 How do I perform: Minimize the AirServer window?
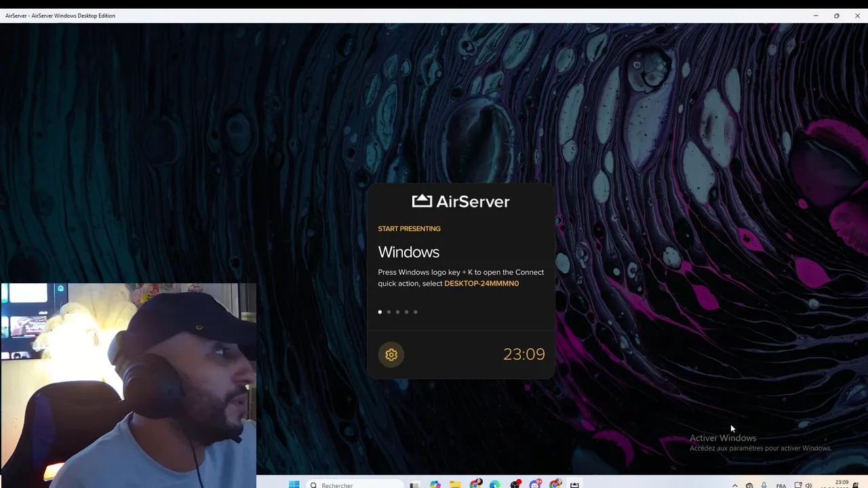pos(816,16)
